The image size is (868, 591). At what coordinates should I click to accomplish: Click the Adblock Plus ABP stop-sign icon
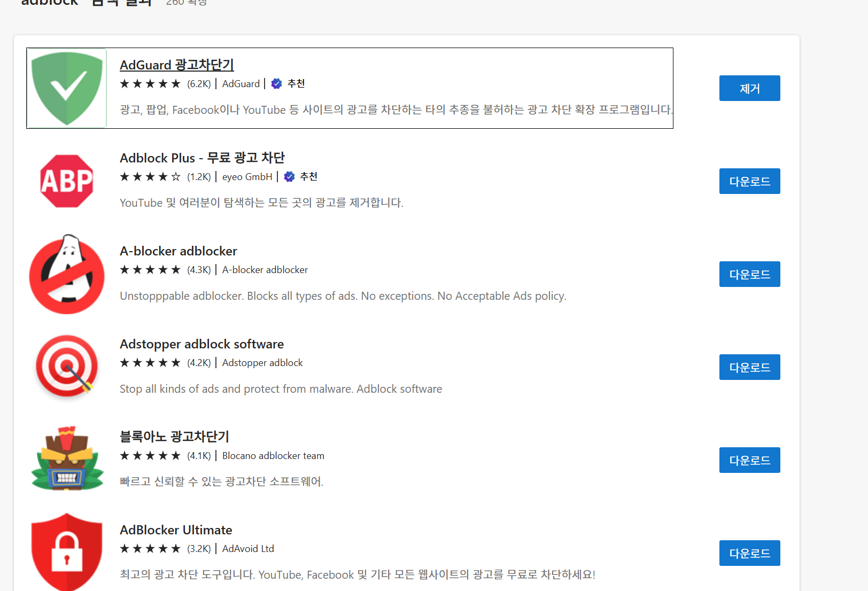[x=67, y=181]
